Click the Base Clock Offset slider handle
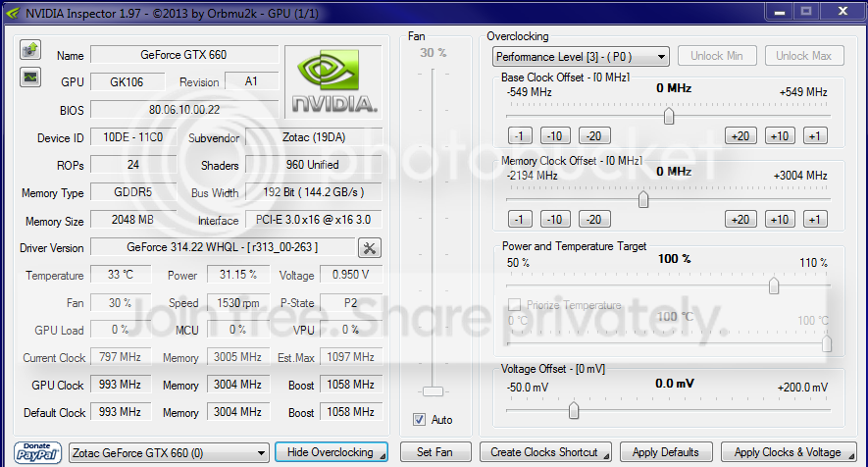This screenshot has height=467, width=868. pyautogui.click(x=669, y=116)
